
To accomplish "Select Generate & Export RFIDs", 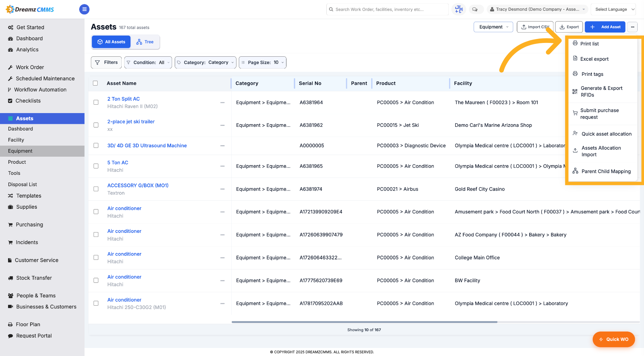I will pos(603,92).
